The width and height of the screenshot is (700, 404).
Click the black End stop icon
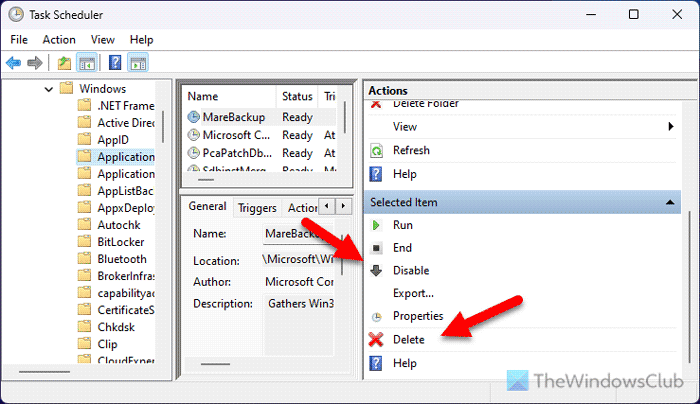[376, 248]
